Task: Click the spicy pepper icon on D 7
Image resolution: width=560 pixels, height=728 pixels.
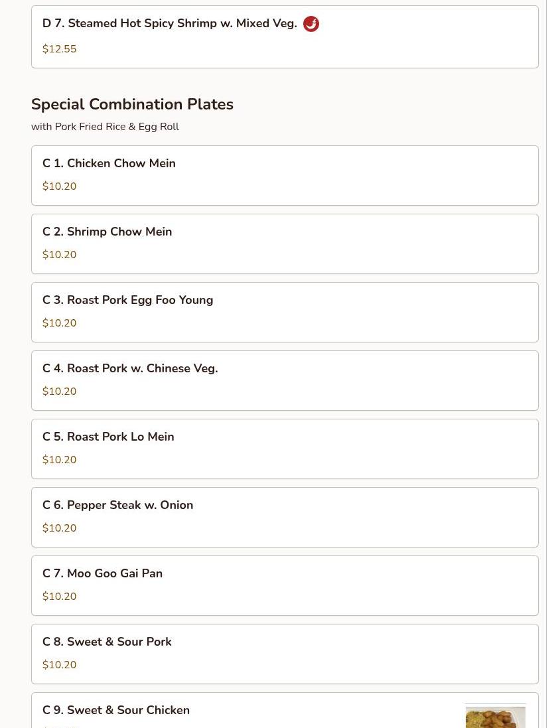Action: coord(311,24)
